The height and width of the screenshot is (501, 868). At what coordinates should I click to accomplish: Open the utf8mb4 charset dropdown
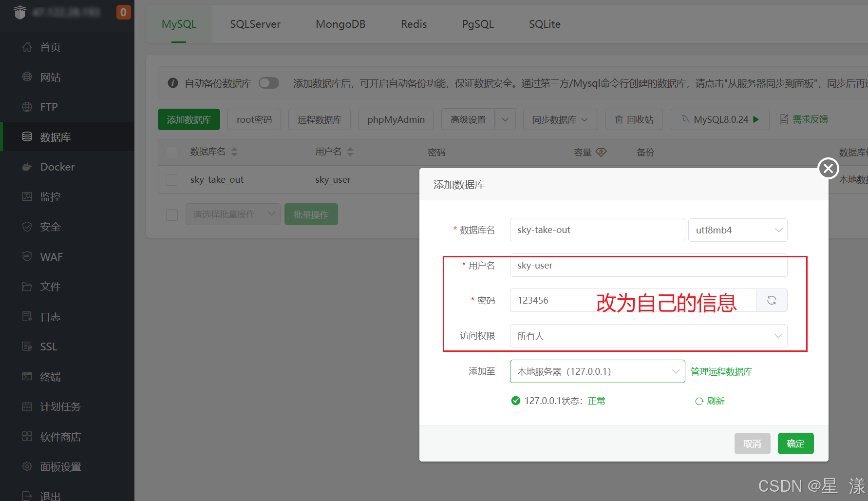(737, 230)
